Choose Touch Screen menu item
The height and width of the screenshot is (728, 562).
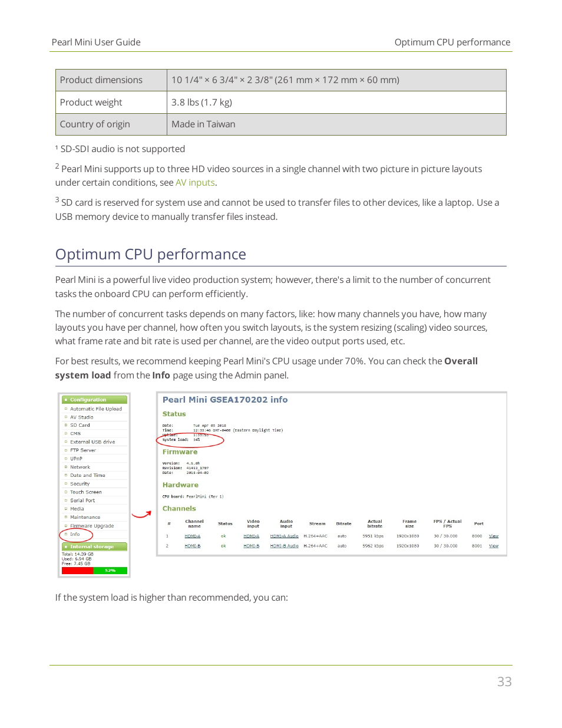pyautogui.click(x=86, y=492)
